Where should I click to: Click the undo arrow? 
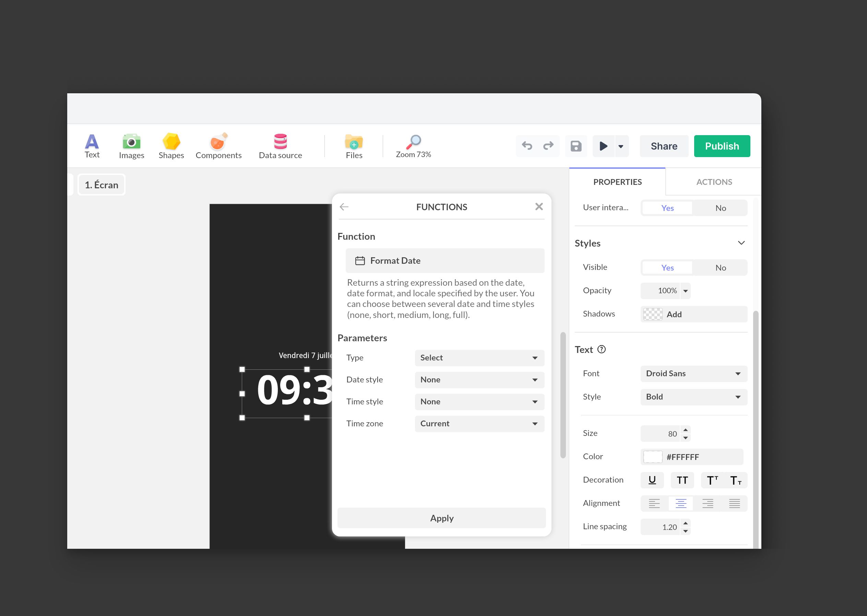click(x=527, y=146)
